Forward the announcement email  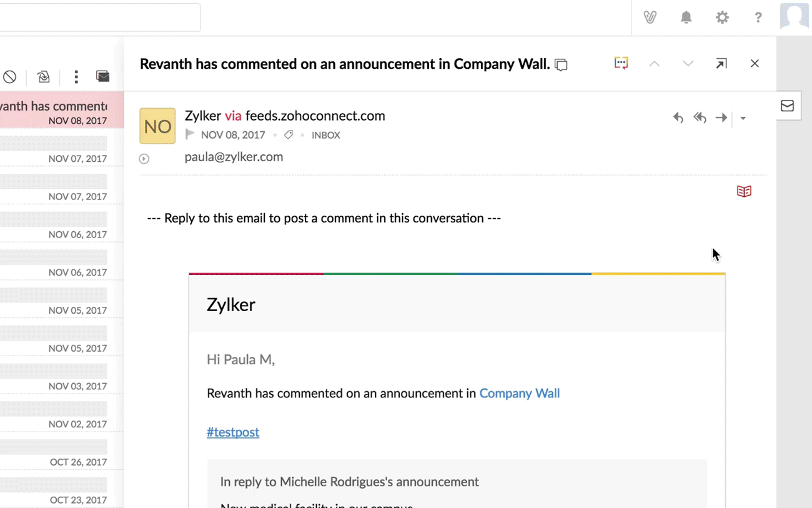click(x=721, y=117)
